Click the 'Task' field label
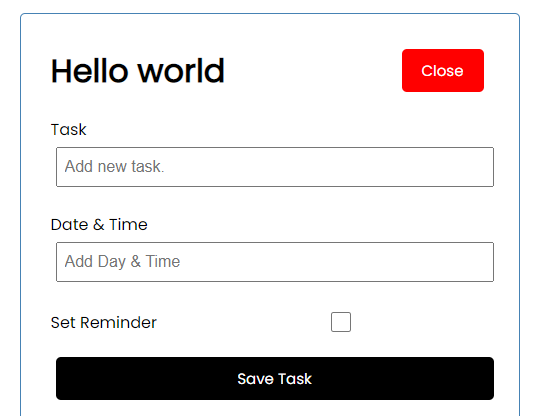Viewport: 537px width, 416px height. tap(68, 130)
